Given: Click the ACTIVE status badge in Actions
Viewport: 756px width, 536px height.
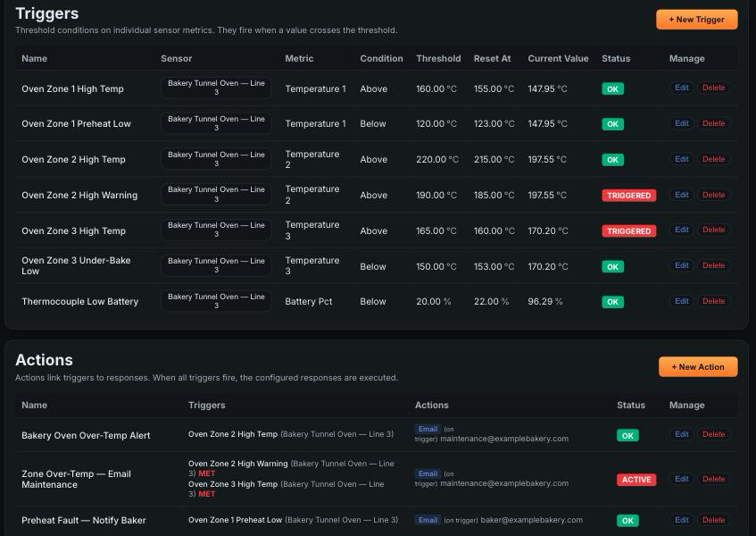Looking at the screenshot, I should point(636,480).
